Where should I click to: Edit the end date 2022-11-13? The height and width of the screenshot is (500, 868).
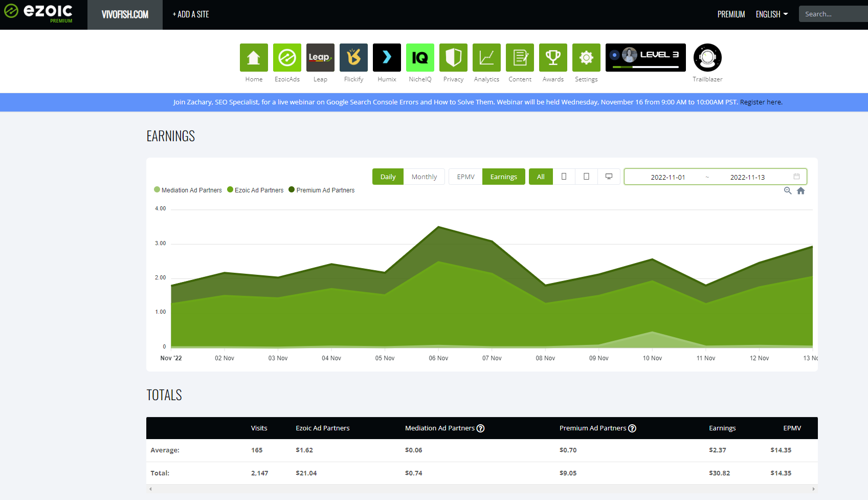click(x=747, y=177)
